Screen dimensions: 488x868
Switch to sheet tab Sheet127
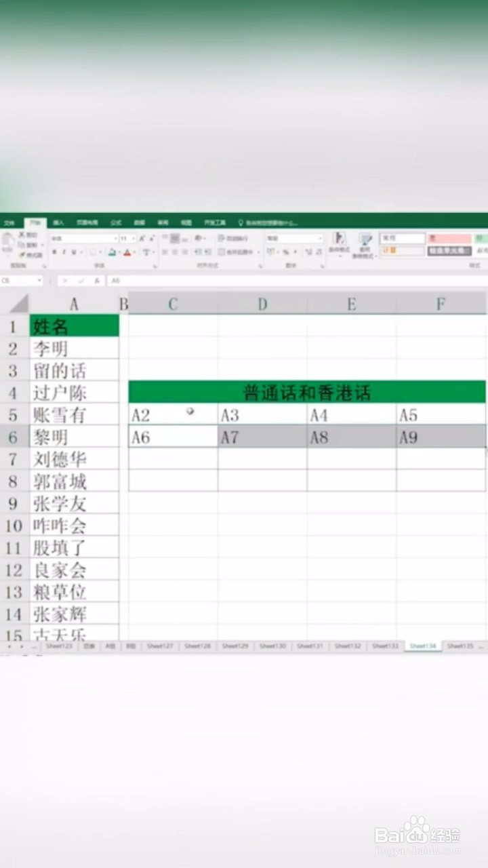160,646
